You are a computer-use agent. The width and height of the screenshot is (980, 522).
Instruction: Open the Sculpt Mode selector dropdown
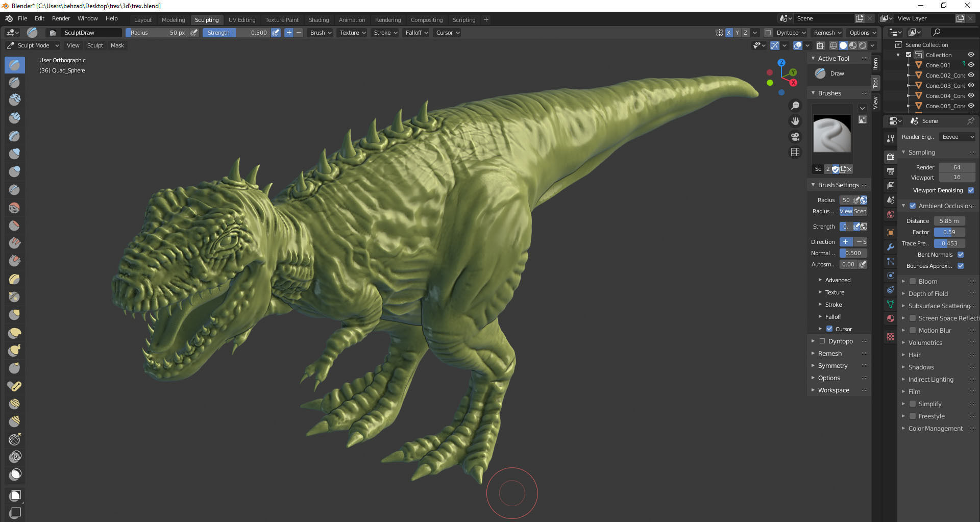coord(33,45)
